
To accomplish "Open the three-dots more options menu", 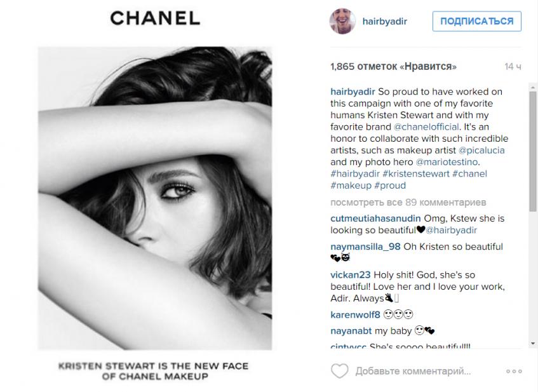I will click(514, 372).
